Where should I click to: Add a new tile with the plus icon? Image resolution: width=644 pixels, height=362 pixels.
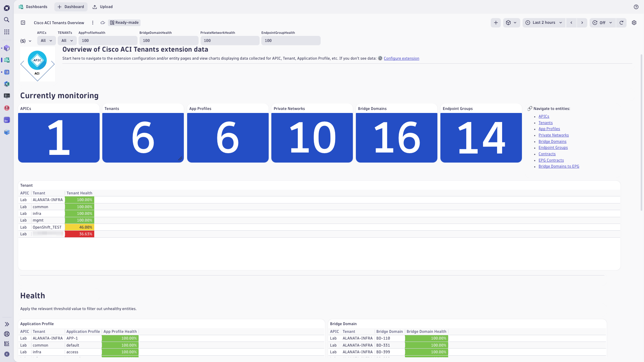coord(495,22)
